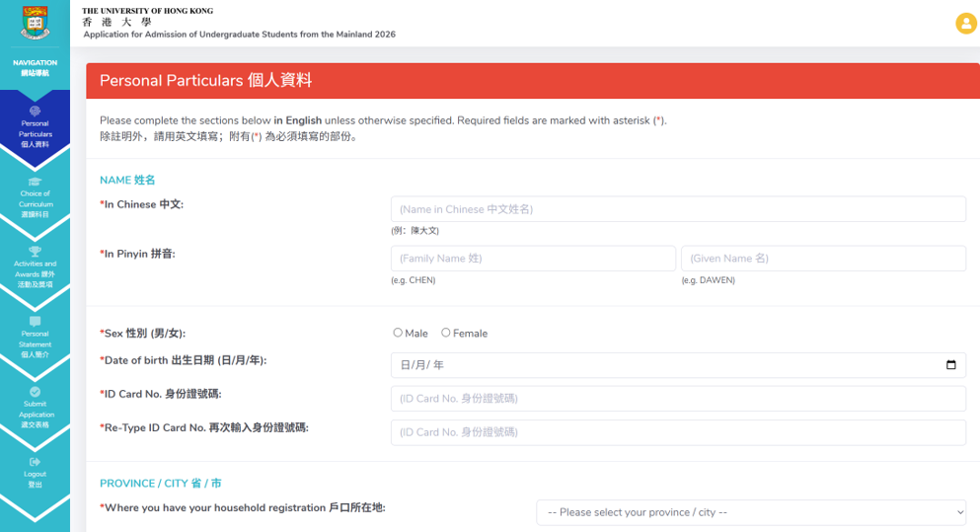Click the Submit Application checkmark icon
The height and width of the screenshot is (532, 980).
(x=36, y=392)
